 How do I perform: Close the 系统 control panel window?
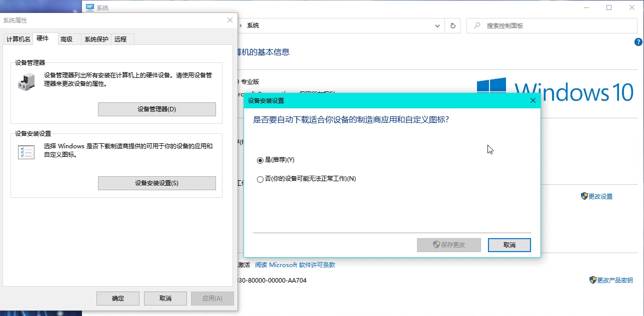coord(632,7)
